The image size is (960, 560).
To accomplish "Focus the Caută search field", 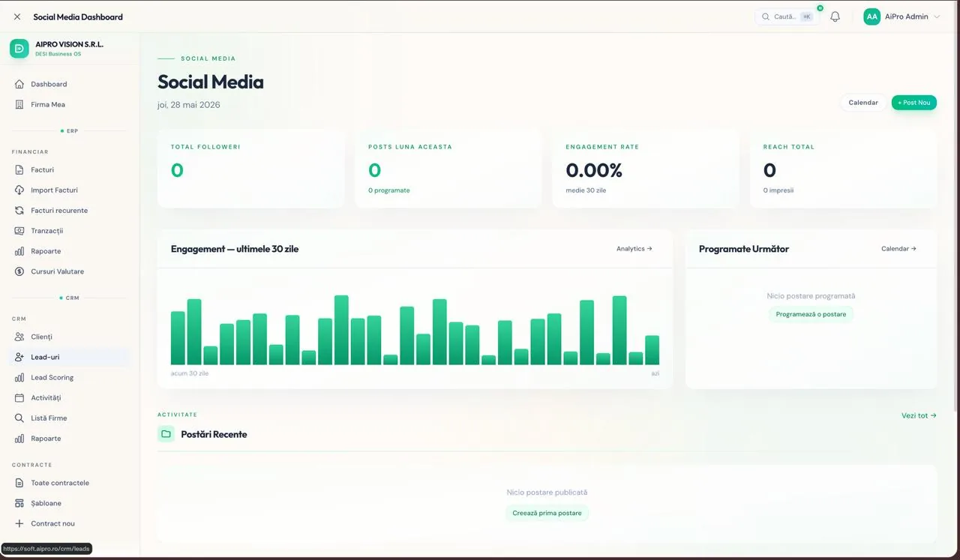I will [787, 16].
